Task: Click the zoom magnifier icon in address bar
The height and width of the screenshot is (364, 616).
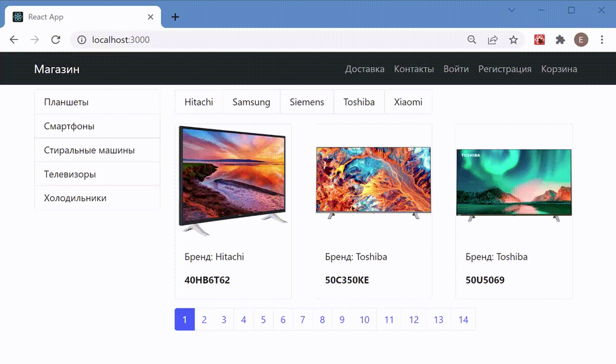Action: (471, 40)
